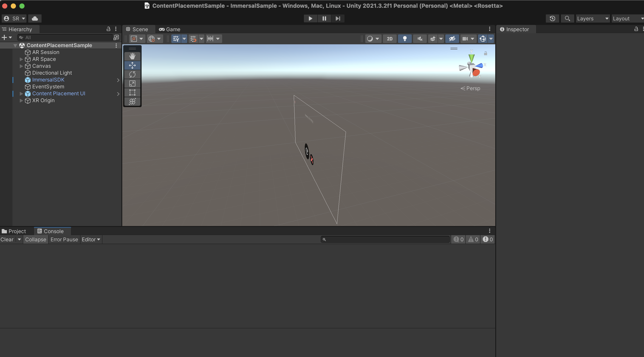Click the Hierarchy search field

coord(68,37)
